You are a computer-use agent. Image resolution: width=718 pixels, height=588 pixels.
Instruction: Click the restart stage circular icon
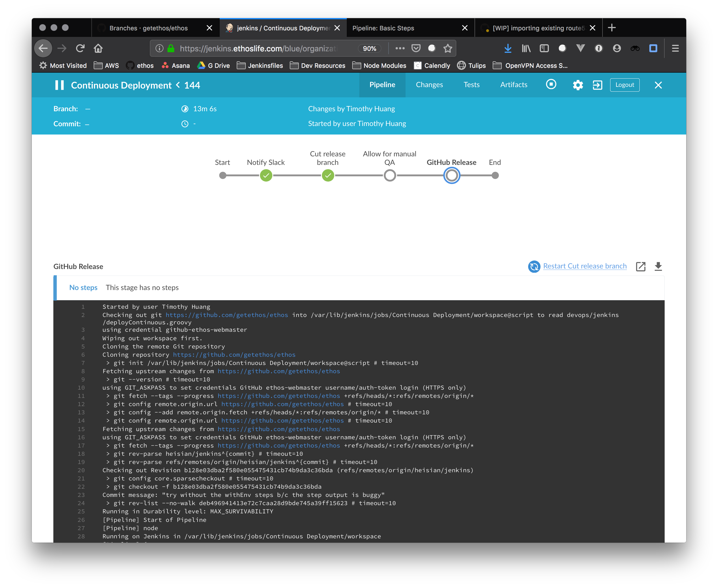tap(534, 266)
